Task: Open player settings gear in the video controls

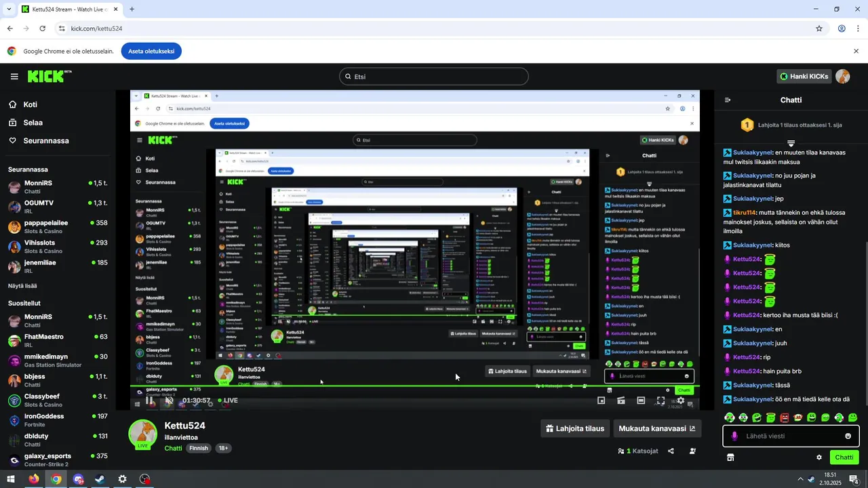Action: pyautogui.click(x=680, y=401)
